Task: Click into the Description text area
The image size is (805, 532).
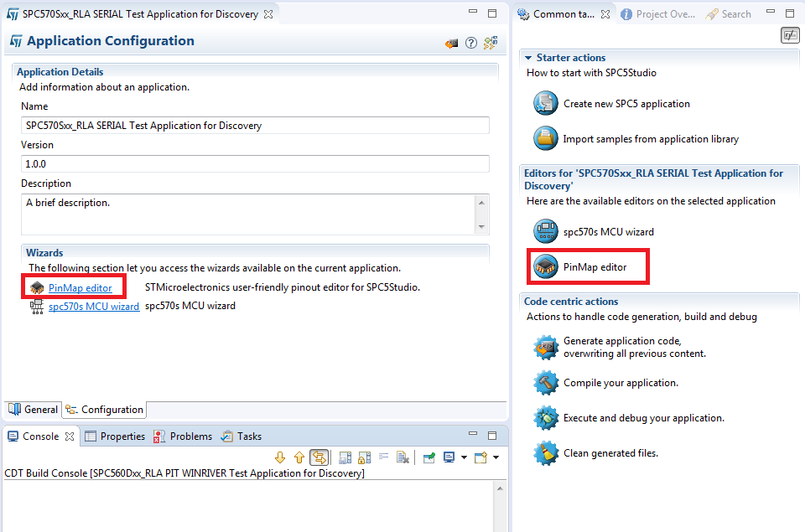Action: point(248,214)
